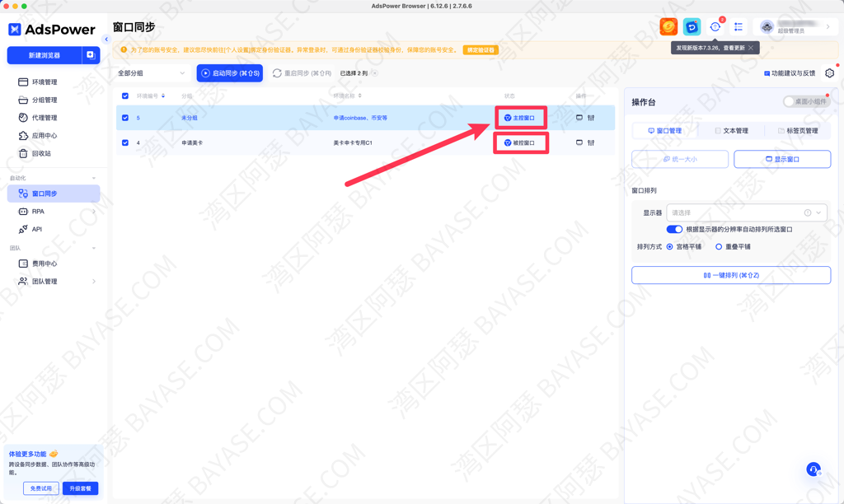Viewport: 844px width, 504px height.
Task: Open the 全部分组 group dropdown
Action: click(x=152, y=73)
